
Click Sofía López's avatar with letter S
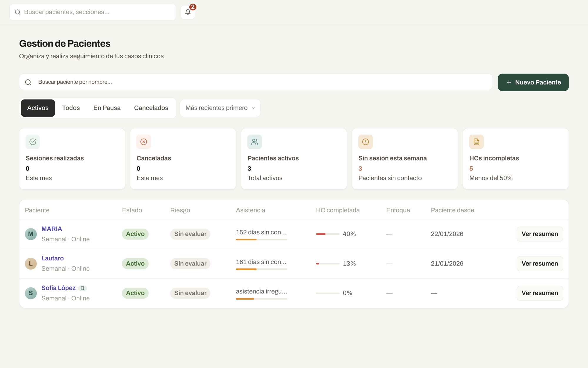(x=31, y=293)
